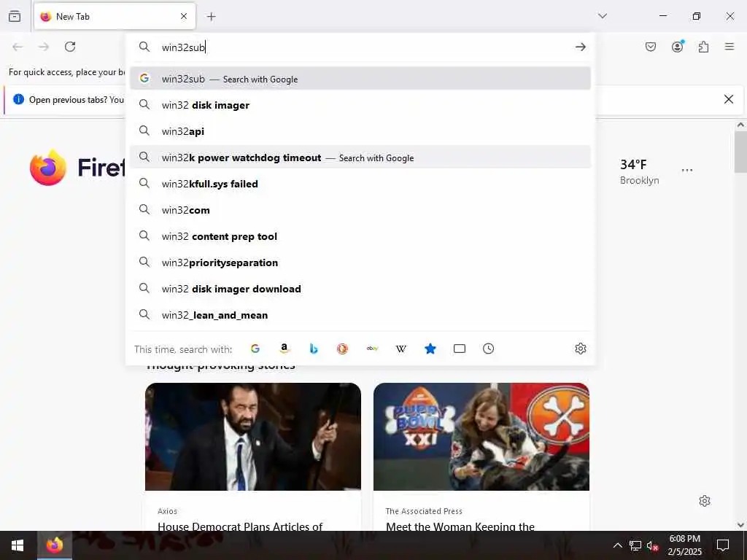The image size is (747, 560).
Task: Search this time with Bing icon
Action: tap(314, 349)
